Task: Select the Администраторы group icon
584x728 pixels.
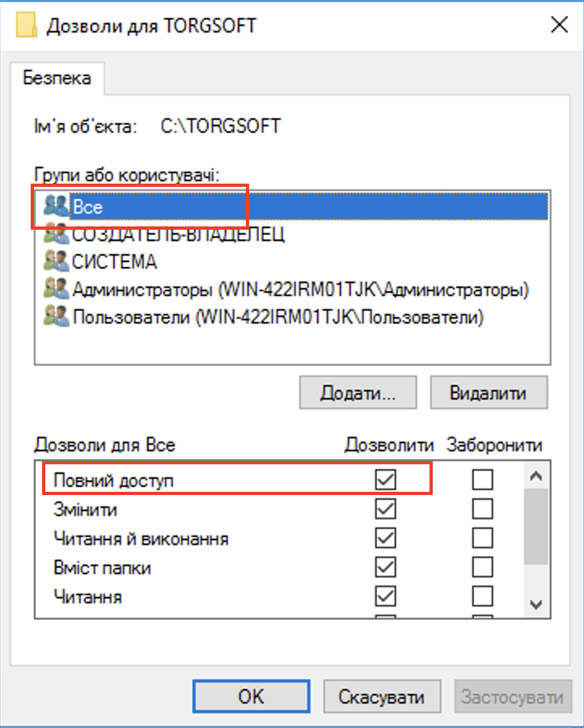Action: 56,289
